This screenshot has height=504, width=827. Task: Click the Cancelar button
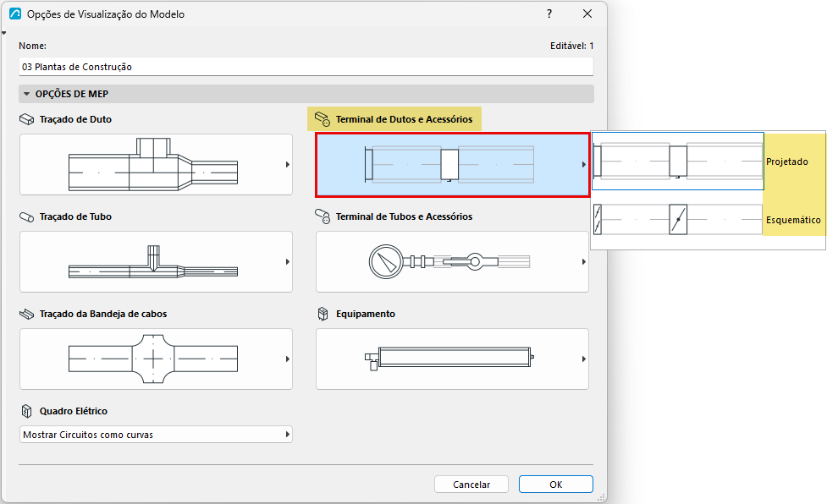[x=471, y=485]
